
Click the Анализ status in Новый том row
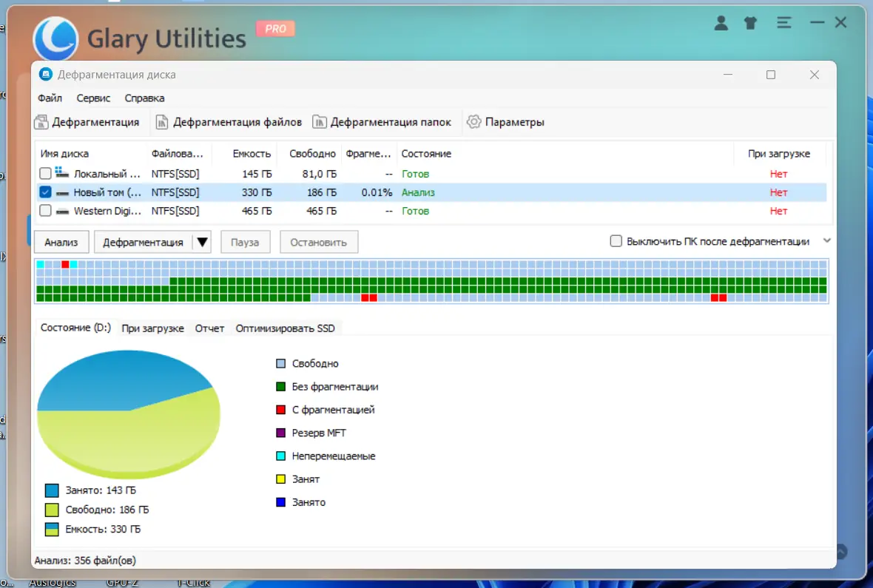click(x=418, y=192)
